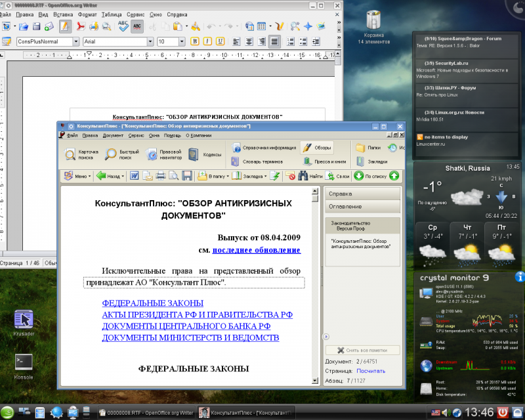Image resolution: width=525 pixels, height=420 pixels.
Task: Export directly as PDF in Writer
Action: coord(81,26)
